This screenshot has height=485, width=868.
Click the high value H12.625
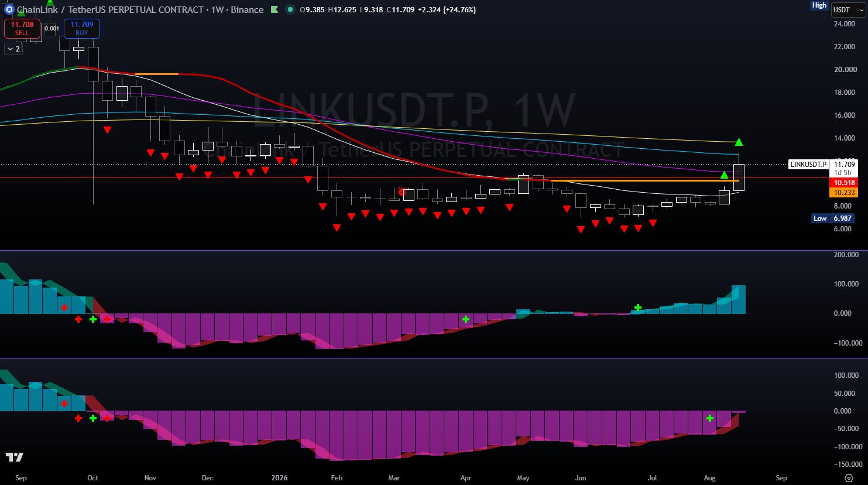click(x=342, y=10)
